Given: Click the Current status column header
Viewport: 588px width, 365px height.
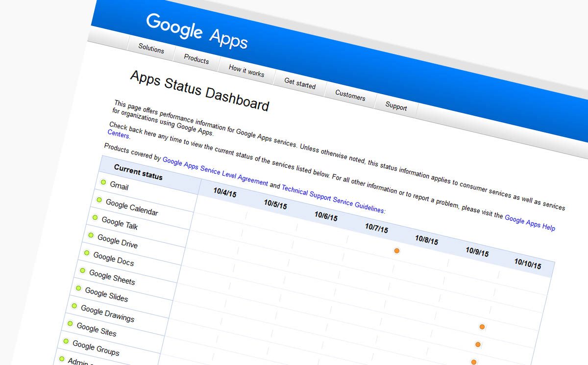Looking at the screenshot, I should click(x=138, y=172).
